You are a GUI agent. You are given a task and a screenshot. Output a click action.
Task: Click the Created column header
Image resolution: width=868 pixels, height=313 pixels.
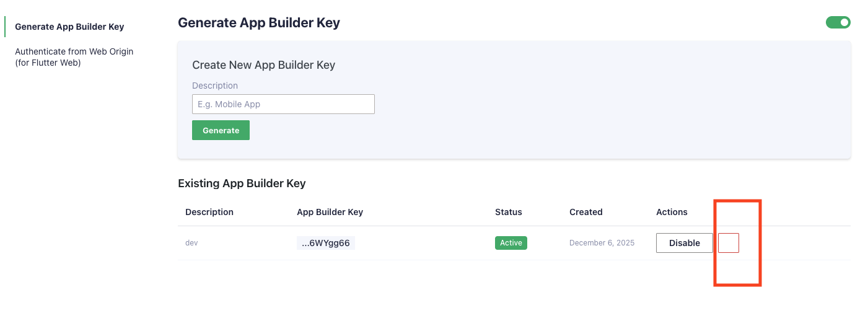(x=585, y=212)
